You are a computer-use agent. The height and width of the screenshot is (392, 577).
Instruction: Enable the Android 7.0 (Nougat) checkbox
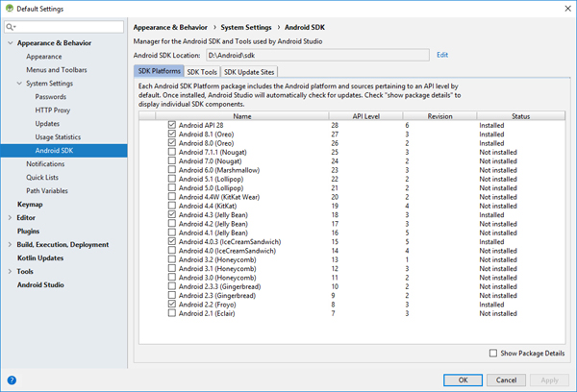[172, 161]
